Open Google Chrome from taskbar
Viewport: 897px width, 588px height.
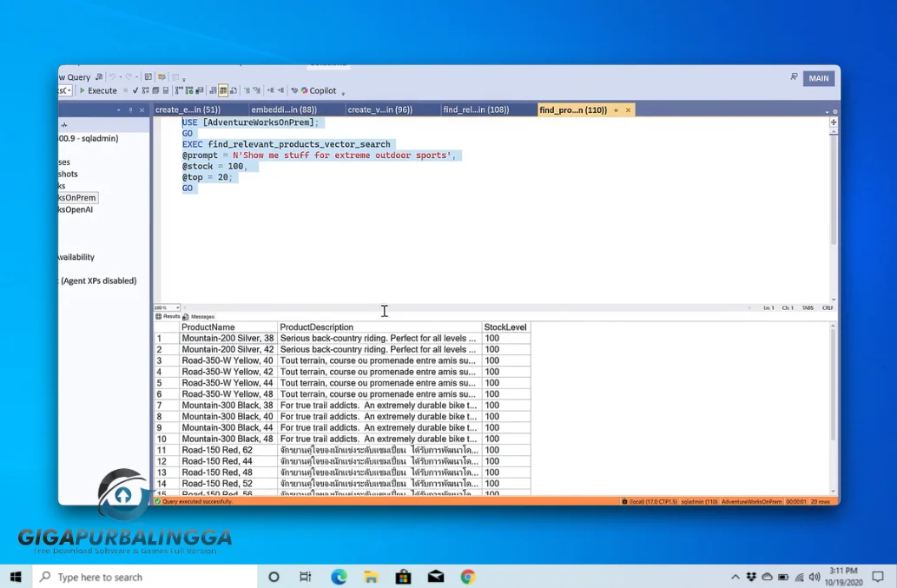[468, 577]
